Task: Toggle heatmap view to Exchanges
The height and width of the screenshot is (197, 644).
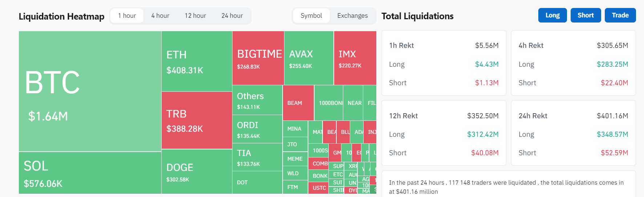Action: 352,16
